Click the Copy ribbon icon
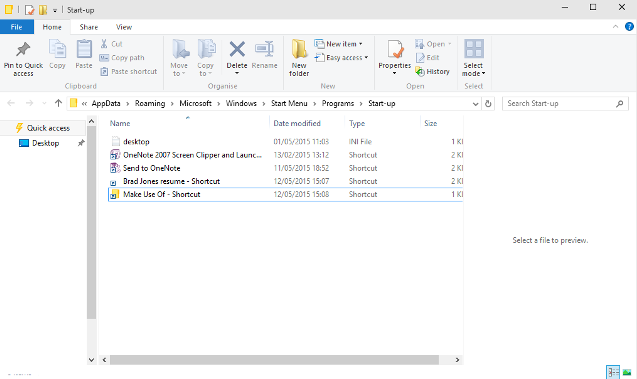637x379 pixels. click(x=57, y=50)
